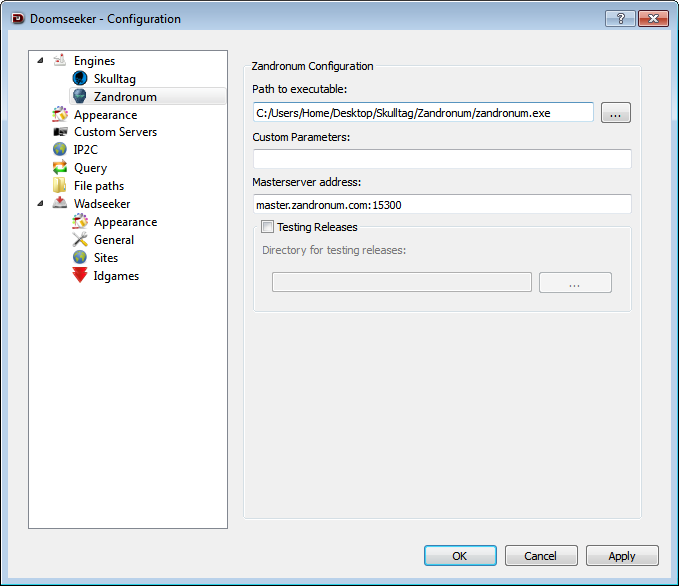Click the top-level Appearance palette icon
Viewport: 679px width, 586px height.
(x=60, y=114)
